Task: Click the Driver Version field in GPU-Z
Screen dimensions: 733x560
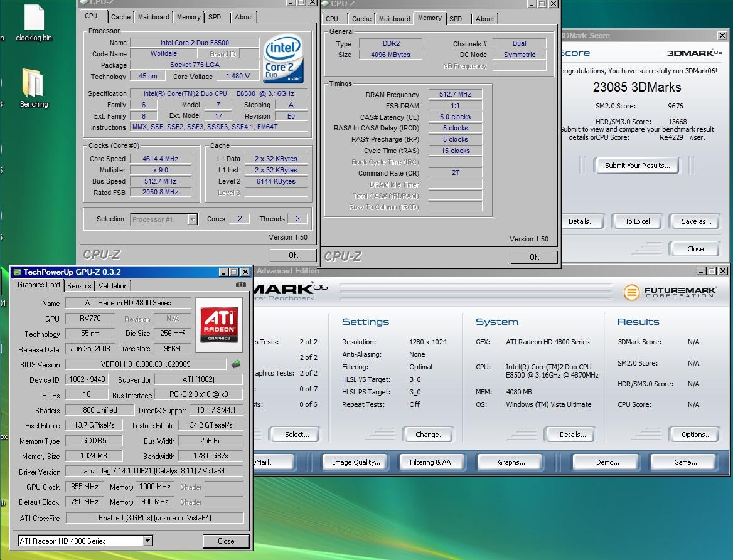Action: [154, 471]
